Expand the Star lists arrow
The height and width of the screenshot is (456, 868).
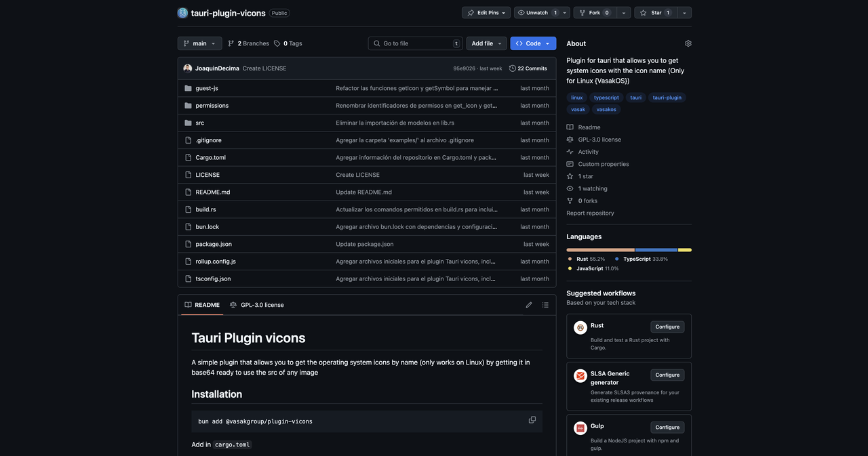(x=684, y=13)
